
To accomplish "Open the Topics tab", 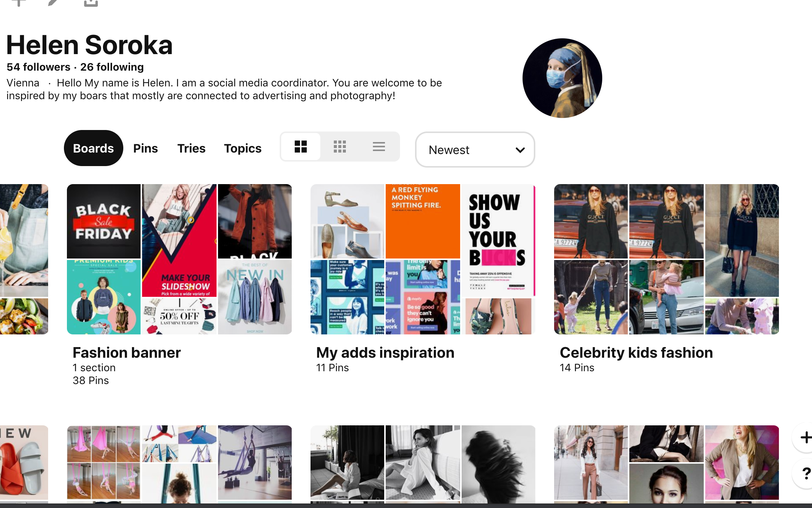I will (243, 148).
